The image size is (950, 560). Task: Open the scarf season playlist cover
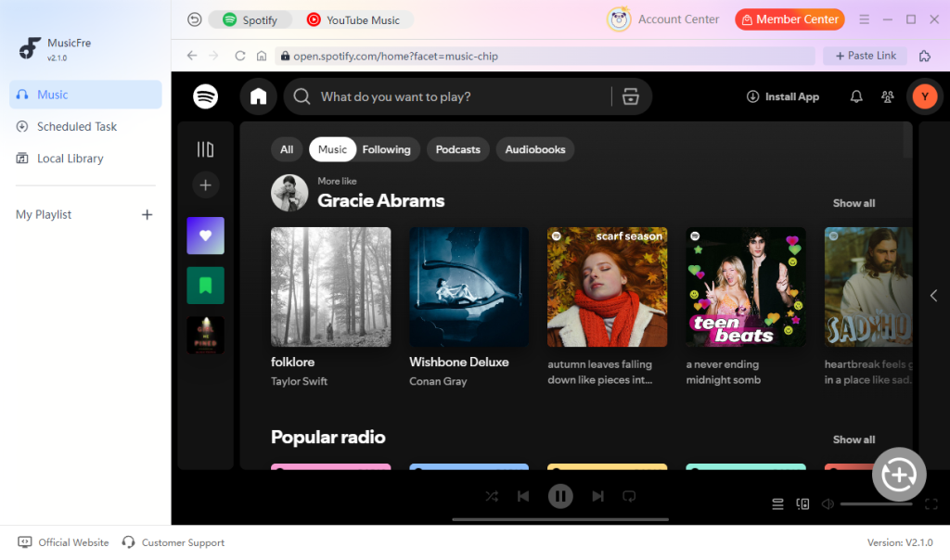coord(607,287)
